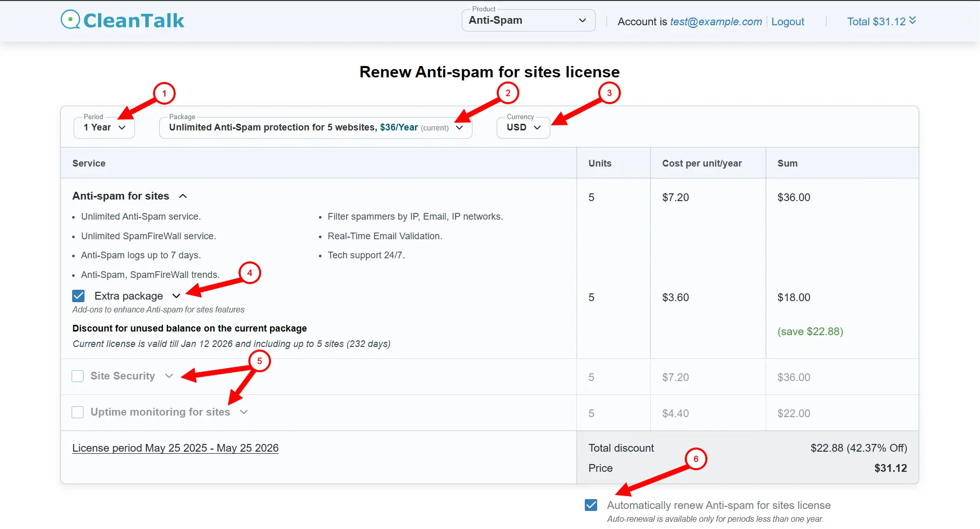Screen dimensions: 980x529
Task: Click Discount for unused balance heading
Action: 190,328
